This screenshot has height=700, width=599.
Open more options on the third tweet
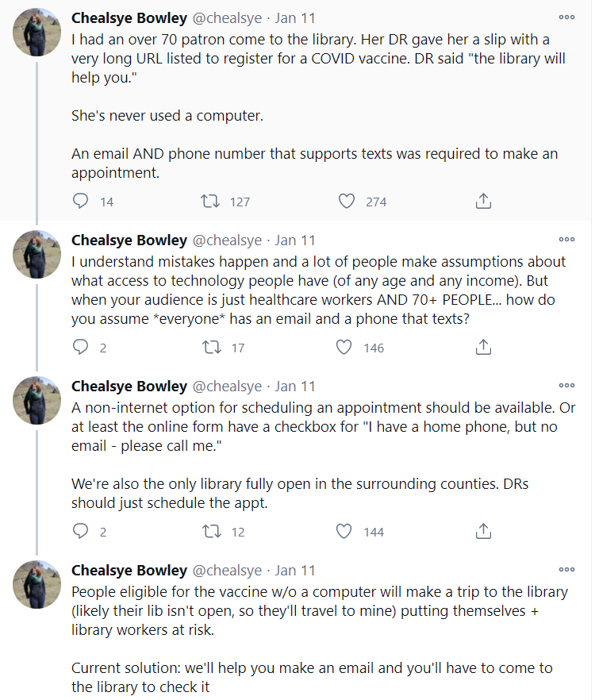click(x=566, y=385)
